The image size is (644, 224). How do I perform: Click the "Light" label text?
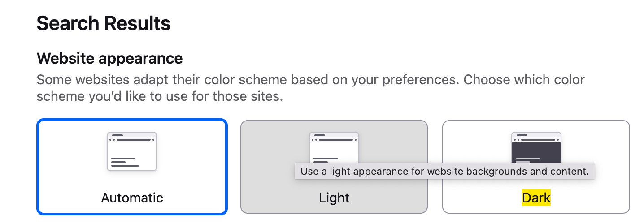(x=334, y=198)
